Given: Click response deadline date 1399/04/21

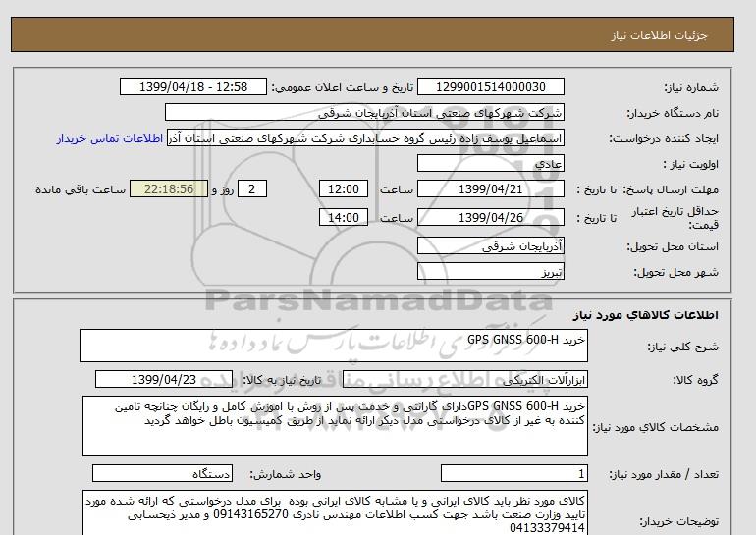Looking at the screenshot, I should [x=490, y=188].
